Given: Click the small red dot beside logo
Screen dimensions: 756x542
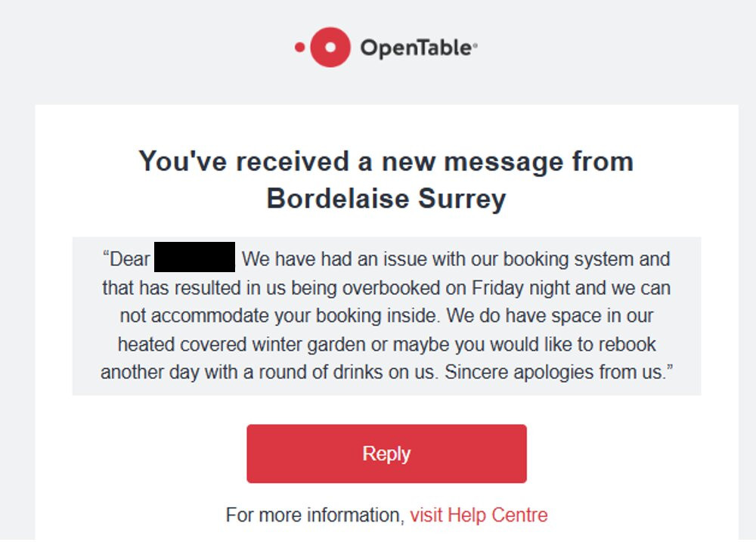Looking at the screenshot, I should click(299, 48).
